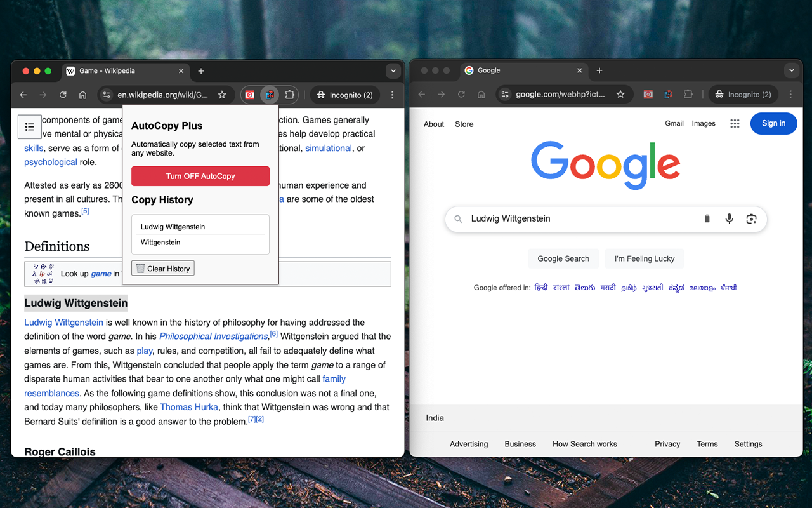Open a new tab in the Wikipedia window

(x=201, y=71)
